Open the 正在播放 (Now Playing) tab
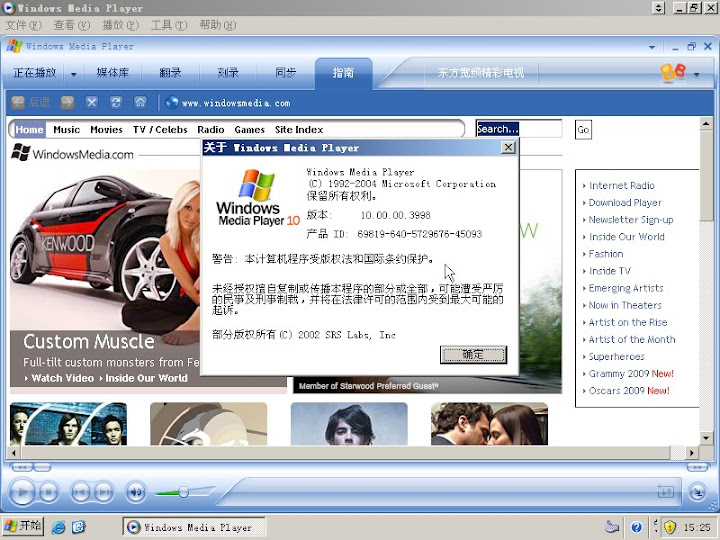The width and height of the screenshot is (720, 540). click(34, 73)
